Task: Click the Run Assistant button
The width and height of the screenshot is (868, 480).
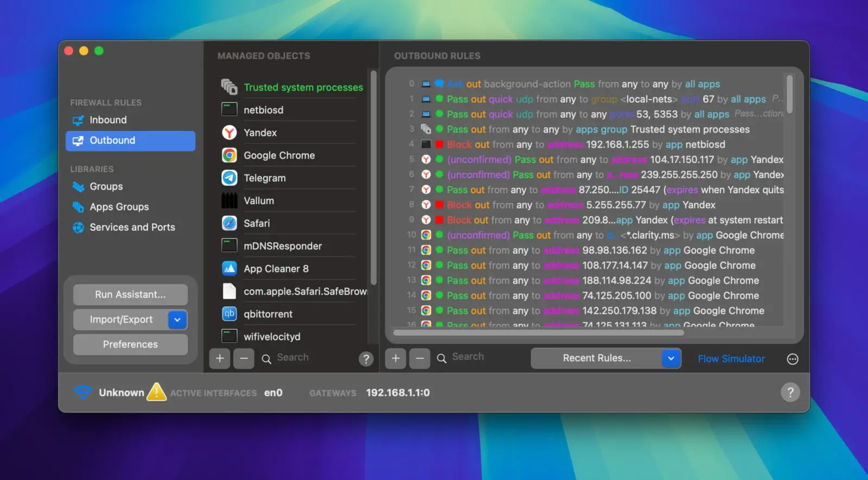Action: 130,294
